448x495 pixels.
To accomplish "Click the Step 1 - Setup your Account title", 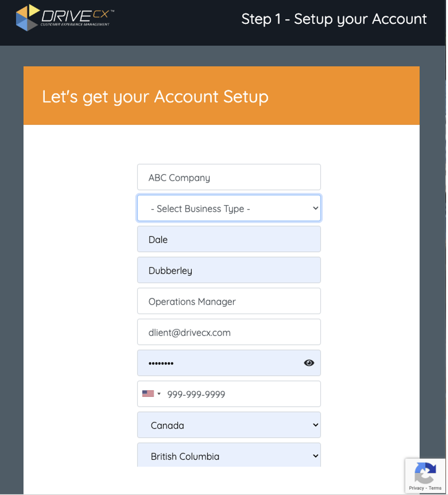I will (334, 19).
